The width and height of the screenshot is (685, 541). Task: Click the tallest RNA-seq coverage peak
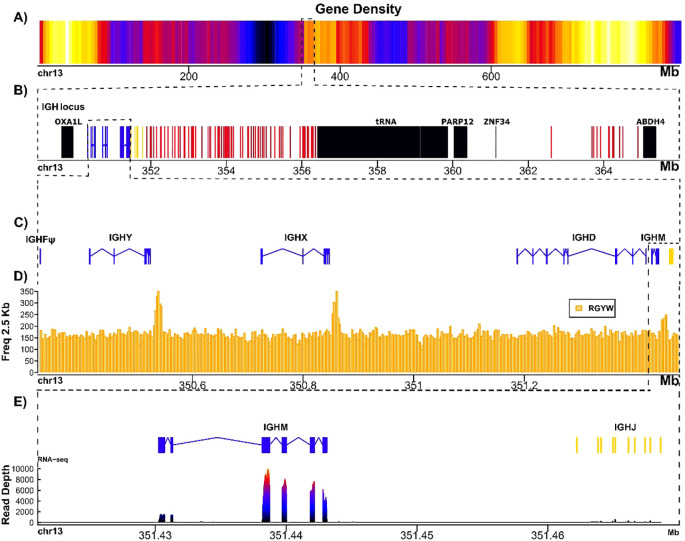click(x=266, y=495)
